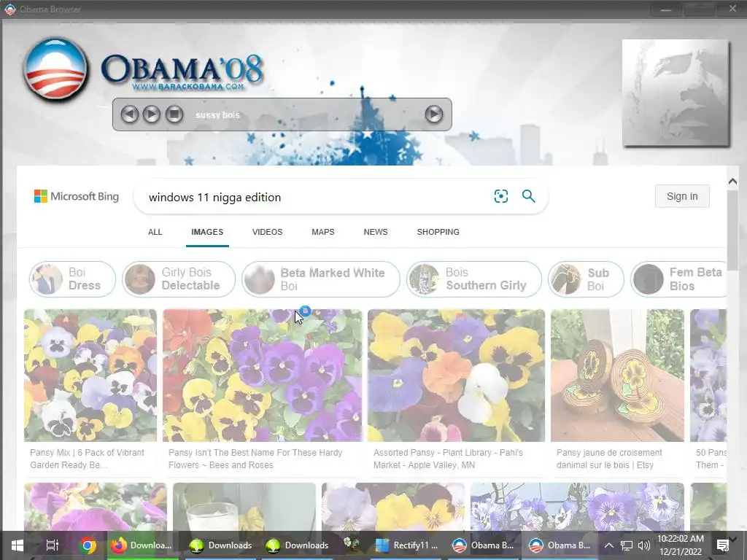Select the 'Boi Dress' suggestion chip

pos(72,279)
